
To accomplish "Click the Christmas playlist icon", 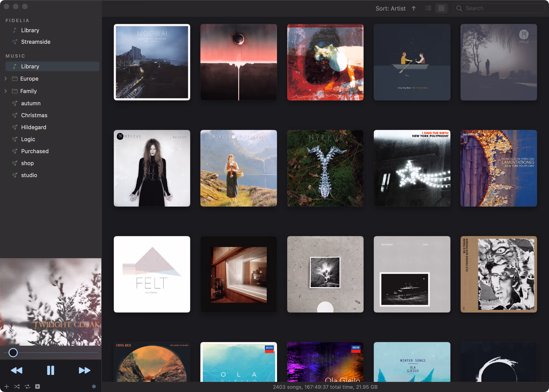I will pos(15,115).
